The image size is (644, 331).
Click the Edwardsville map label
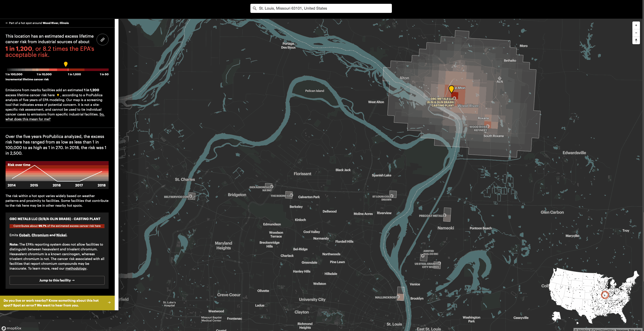tap(574, 153)
